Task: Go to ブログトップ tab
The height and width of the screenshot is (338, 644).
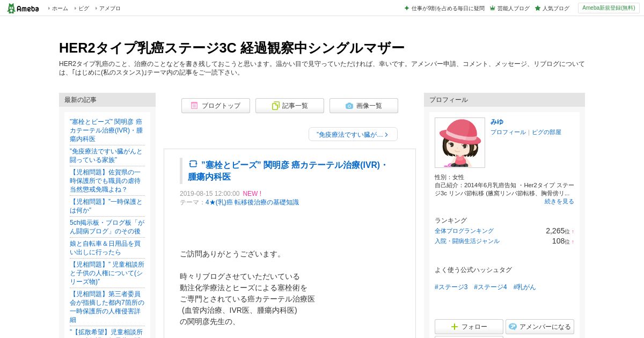Action: [216, 106]
